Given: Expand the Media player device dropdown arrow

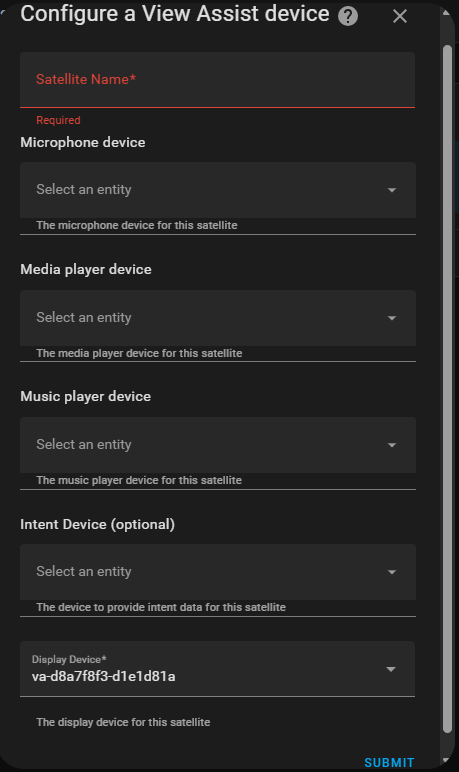Looking at the screenshot, I should 392,318.
